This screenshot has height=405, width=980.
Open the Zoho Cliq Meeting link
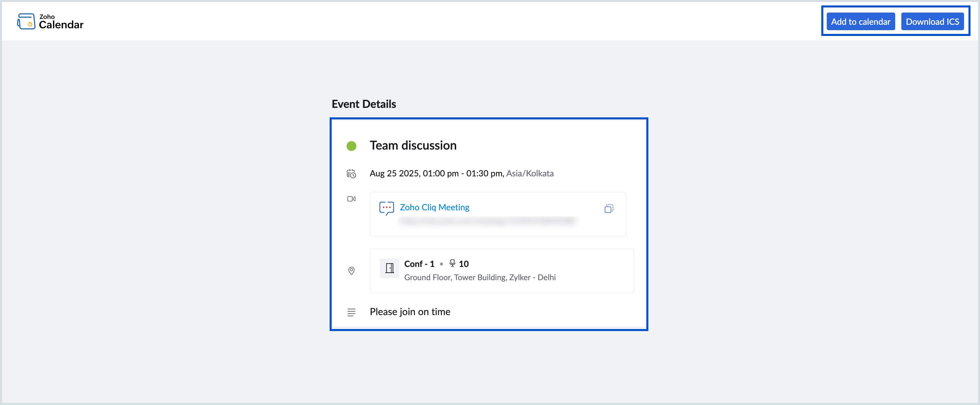point(434,207)
